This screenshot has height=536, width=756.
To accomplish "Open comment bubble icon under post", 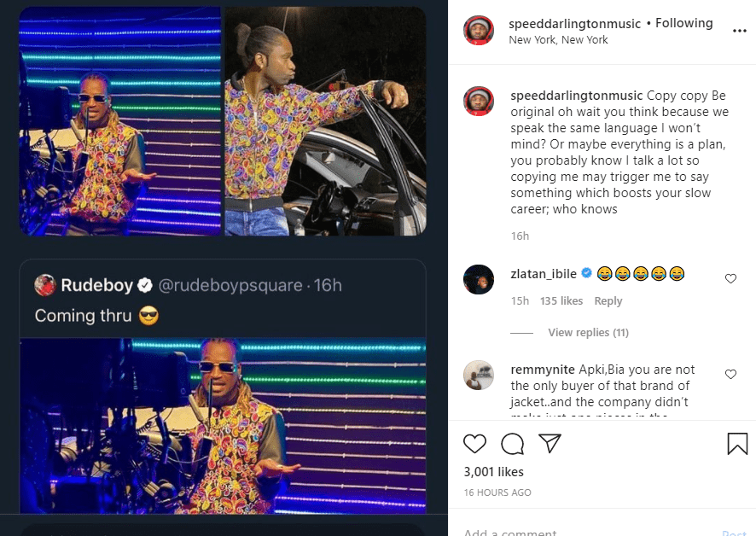I will tap(512, 444).
